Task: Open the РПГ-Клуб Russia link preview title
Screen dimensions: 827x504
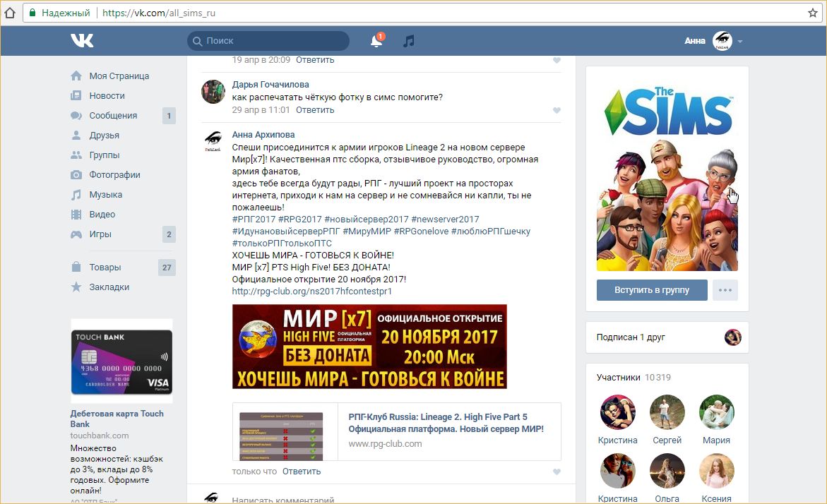Action: 446,423
